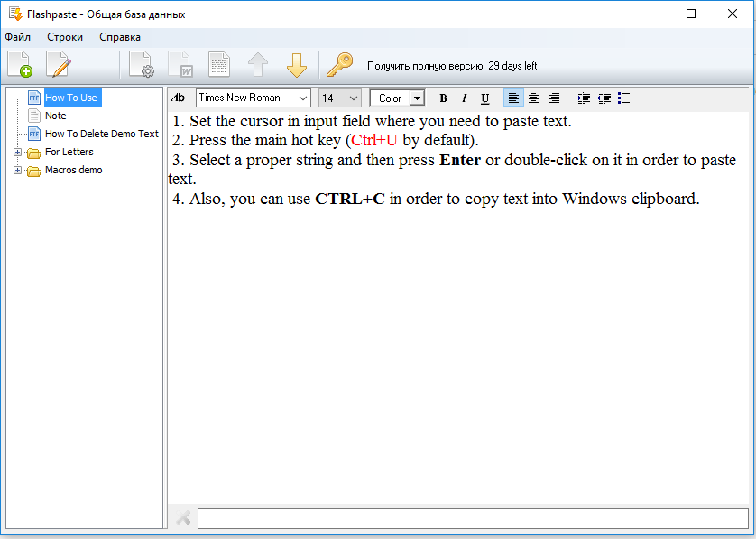Click RTF icon beside How To Delete Demo Text
The height and width of the screenshot is (539, 756).
click(x=34, y=134)
